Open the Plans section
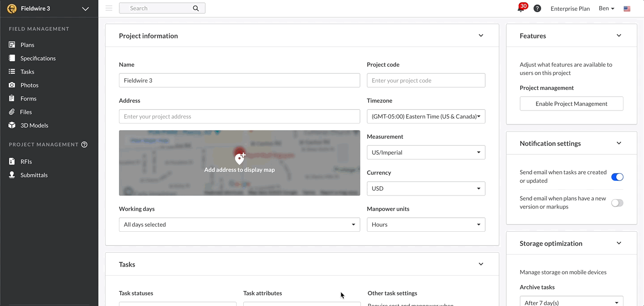Screen dimensions: 644x306 [28, 45]
